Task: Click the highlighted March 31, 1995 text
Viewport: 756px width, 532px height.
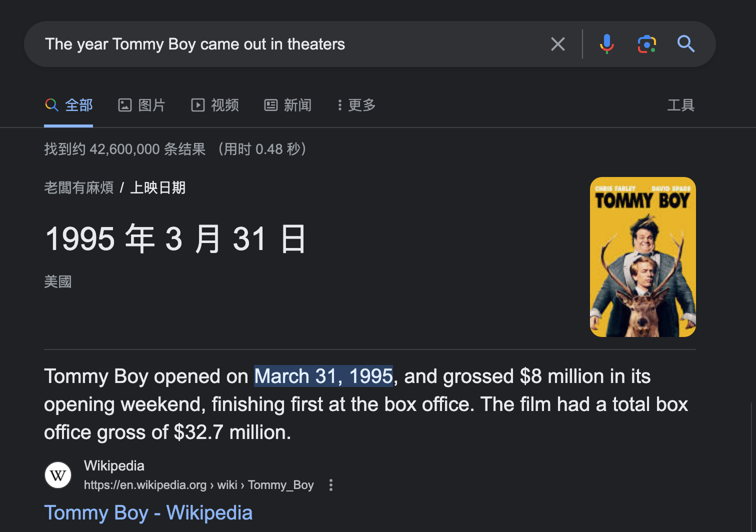Action: (323, 376)
